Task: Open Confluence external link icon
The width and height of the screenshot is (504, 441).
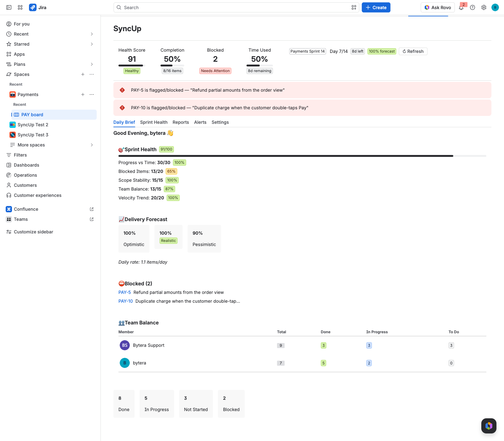Action: pos(92,209)
